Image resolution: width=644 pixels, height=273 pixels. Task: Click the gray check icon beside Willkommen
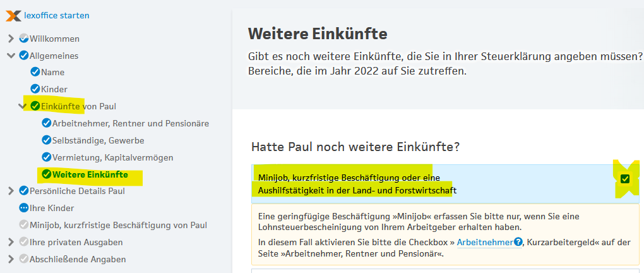pyautogui.click(x=24, y=39)
